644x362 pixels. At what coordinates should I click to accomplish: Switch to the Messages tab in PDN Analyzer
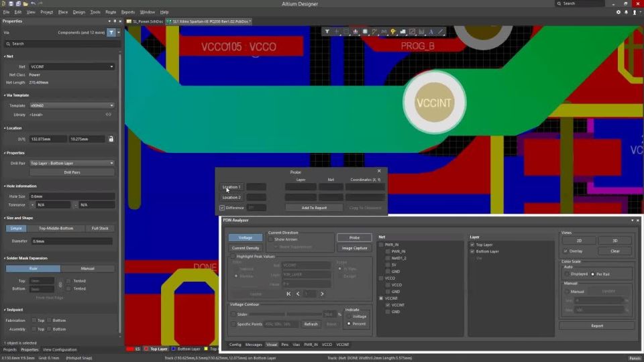pos(254,345)
